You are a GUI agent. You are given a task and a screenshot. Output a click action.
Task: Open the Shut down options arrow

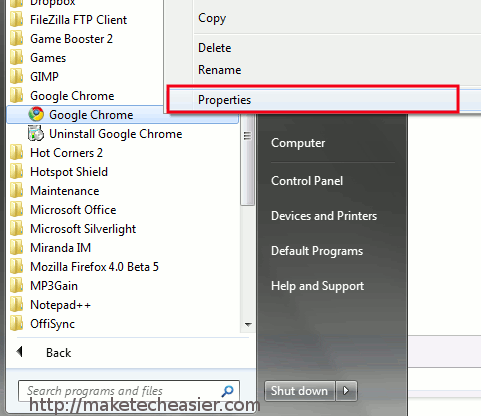click(346, 391)
